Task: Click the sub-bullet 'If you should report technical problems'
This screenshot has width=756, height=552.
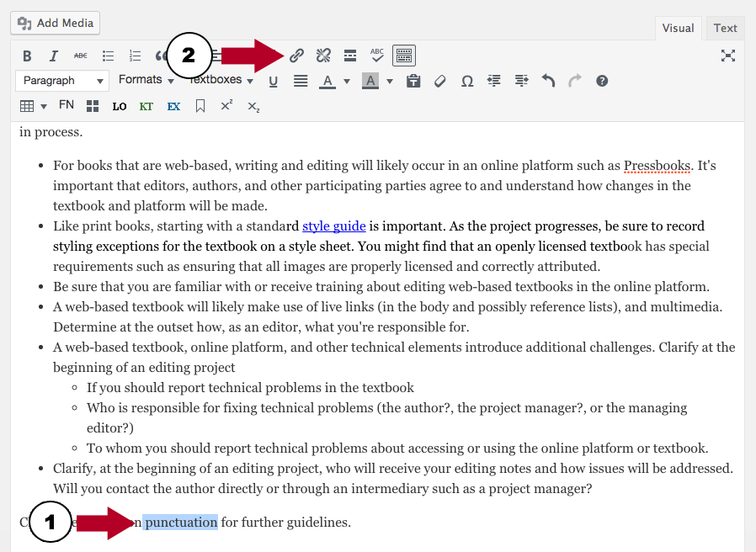Action: coord(250,388)
